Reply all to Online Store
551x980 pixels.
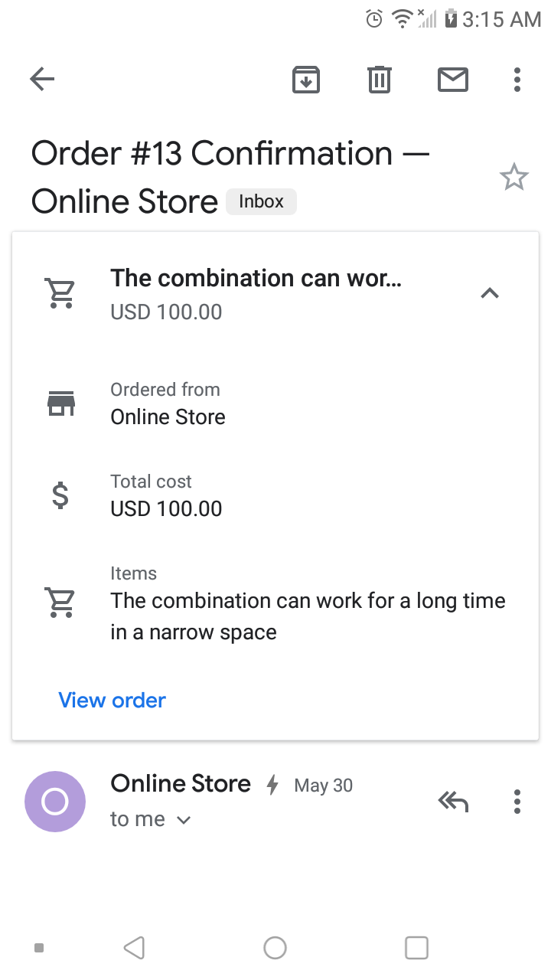coord(453,802)
